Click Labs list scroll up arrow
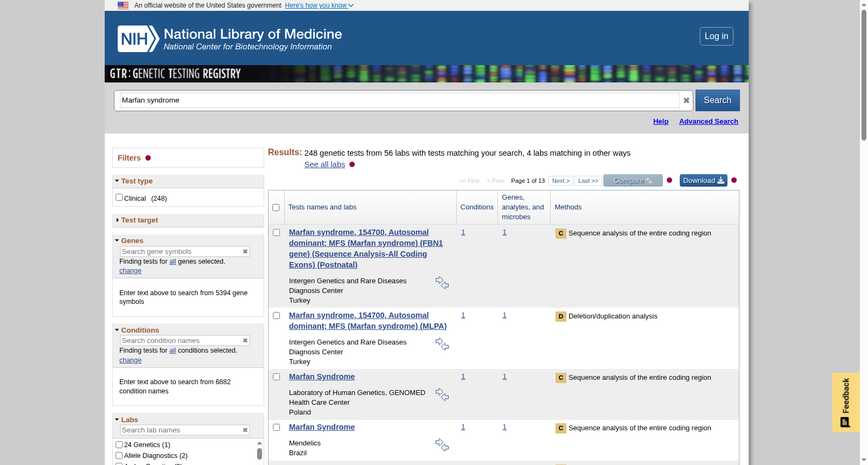 pyautogui.click(x=259, y=443)
